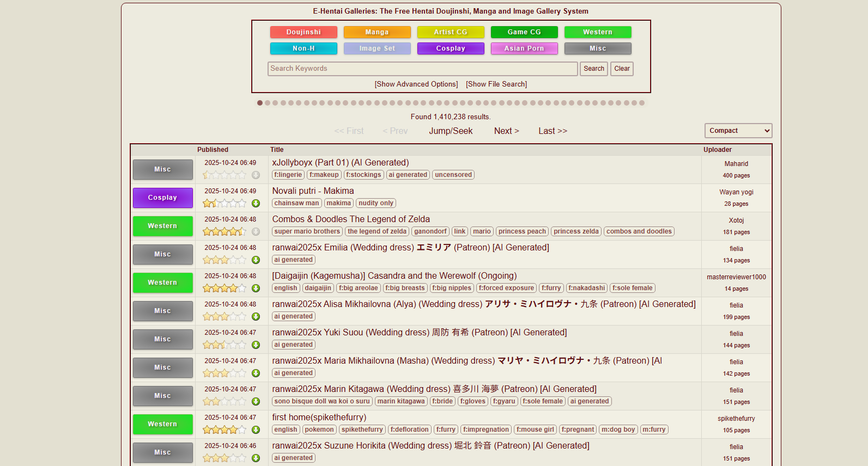This screenshot has width=868, height=466.
Task: Focus the Search Keywords input field
Action: 422,69
